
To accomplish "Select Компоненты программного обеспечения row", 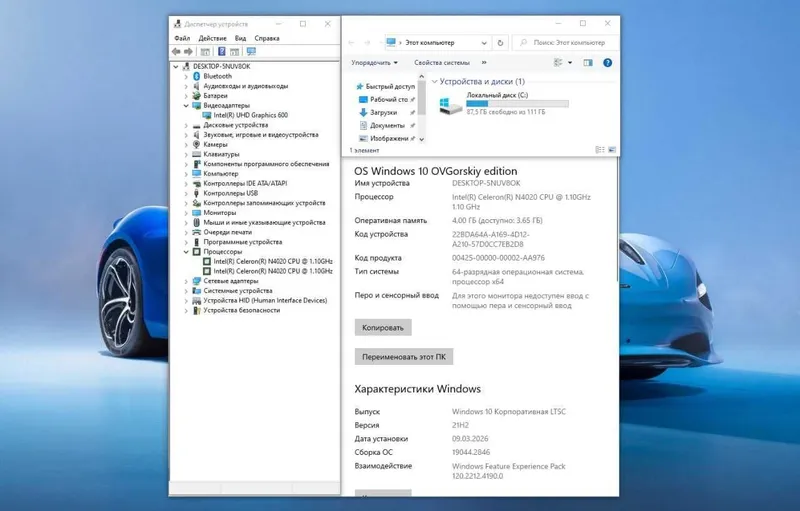I will tap(261, 164).
